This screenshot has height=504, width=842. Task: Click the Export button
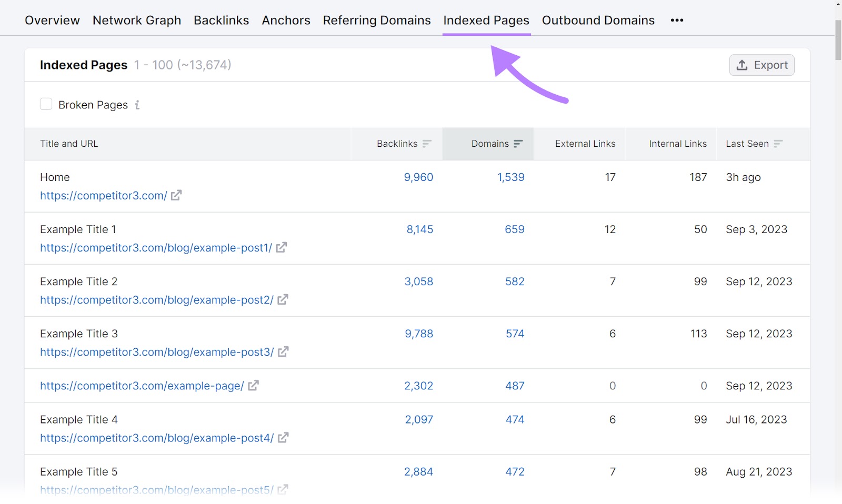tap(761, 65)
